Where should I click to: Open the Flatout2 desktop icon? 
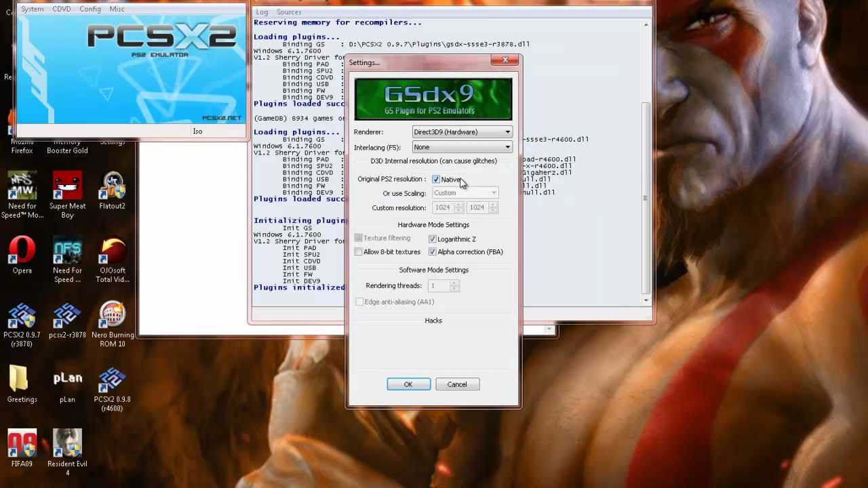(112, 191)
